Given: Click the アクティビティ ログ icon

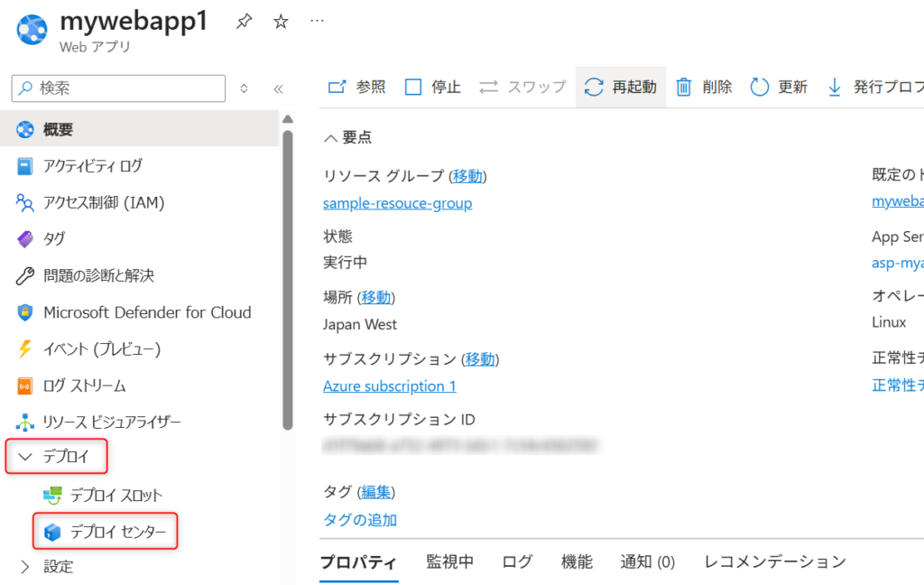Looking at the screenshot, I should pyautogui.click(x=24, y=166).
